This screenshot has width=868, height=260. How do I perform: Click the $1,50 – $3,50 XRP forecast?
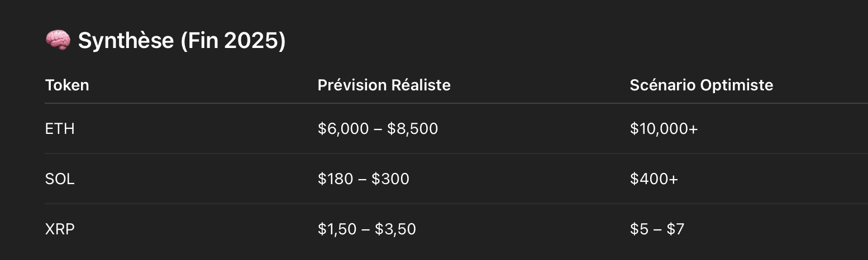coord(367,229)
